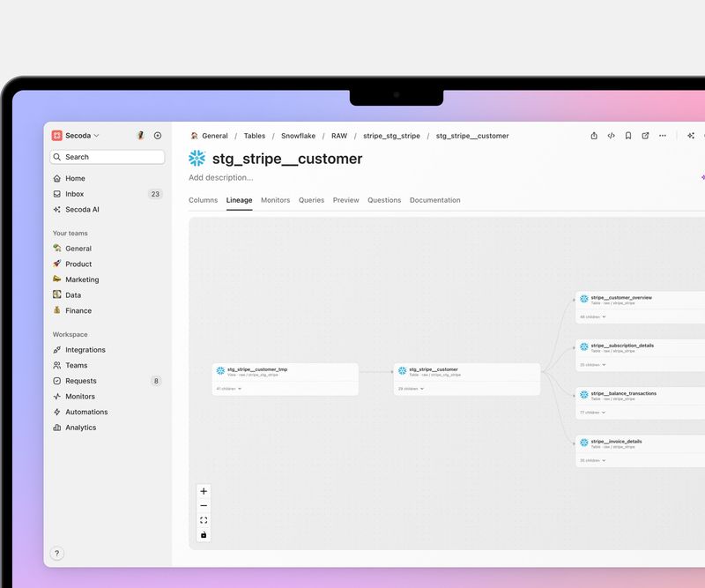Select the Monitors section in the sidebar
Viewport: 705px width, 588px height.
pos(80,396)
